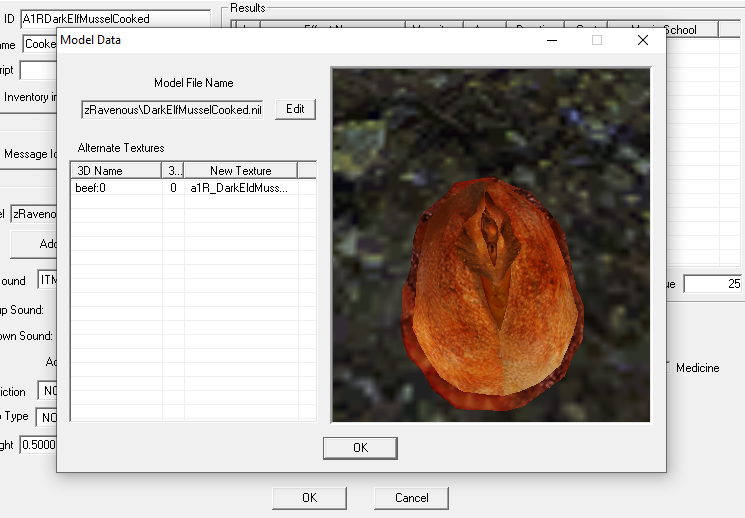Click the Edit button beside the model file name
Screen dimensions: 745x518
(x=295, y=109)
